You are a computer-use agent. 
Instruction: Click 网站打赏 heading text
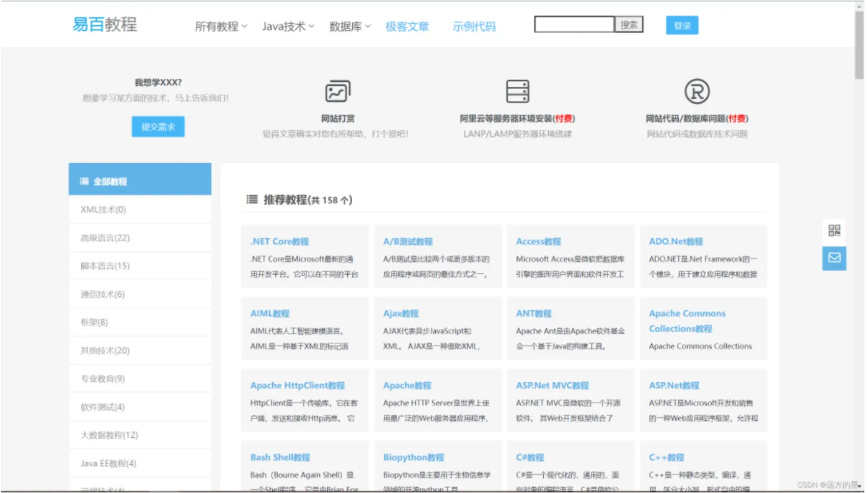pyautogui.click(x=338, y=118)
